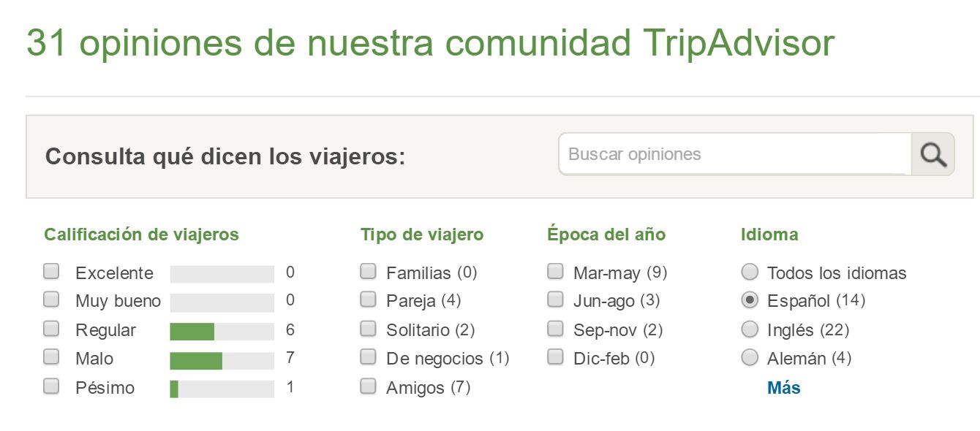Check the Pareja traveler type box
This screenshot has height=431, width=980.
coord(369,300)
